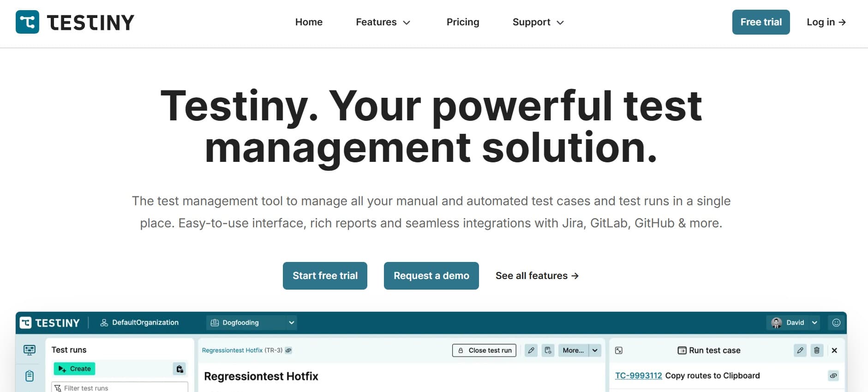Image resolution: width=868 pixels, height=392 pixels.
Task: Open the Home page
Action: click(x=309, y=22)
